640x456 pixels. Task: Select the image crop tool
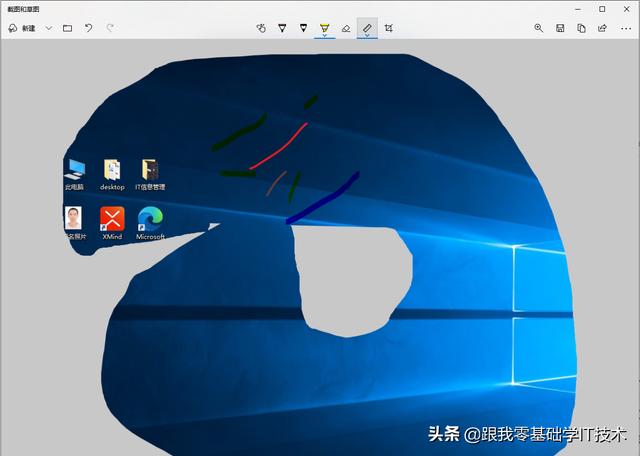[x=389, y=28]
